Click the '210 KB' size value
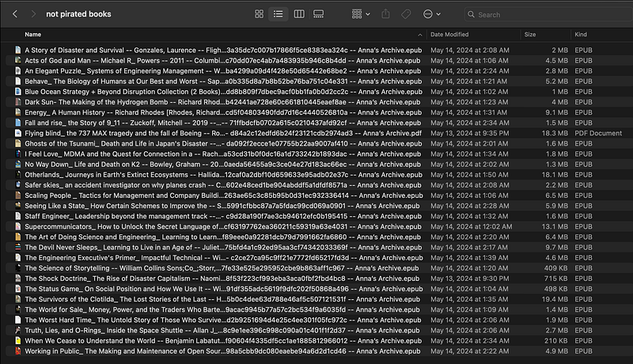Viewport: 633px width, 364px height. pos(555,340)
